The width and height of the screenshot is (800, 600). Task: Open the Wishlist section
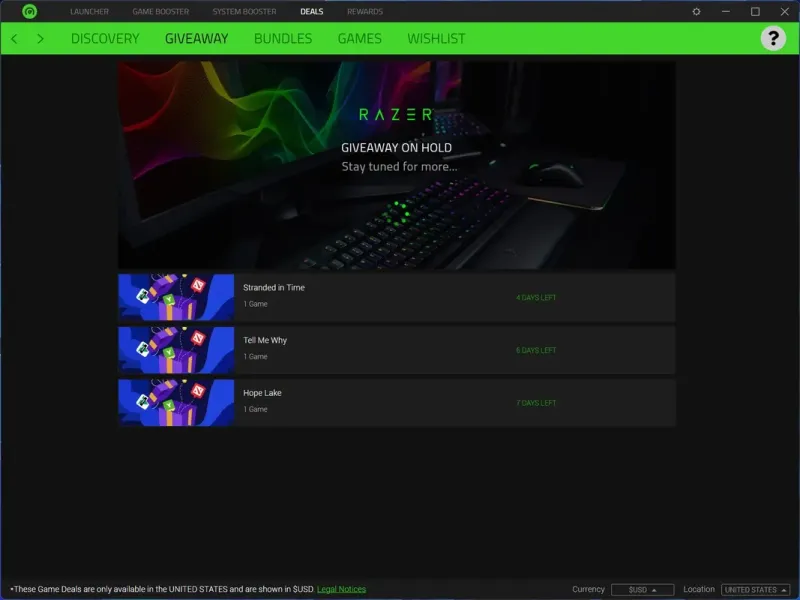click(x=436, y=39)
